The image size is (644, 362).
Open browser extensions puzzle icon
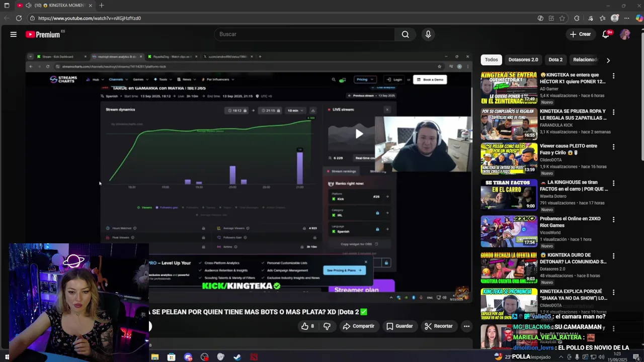[x=577, y=18]
